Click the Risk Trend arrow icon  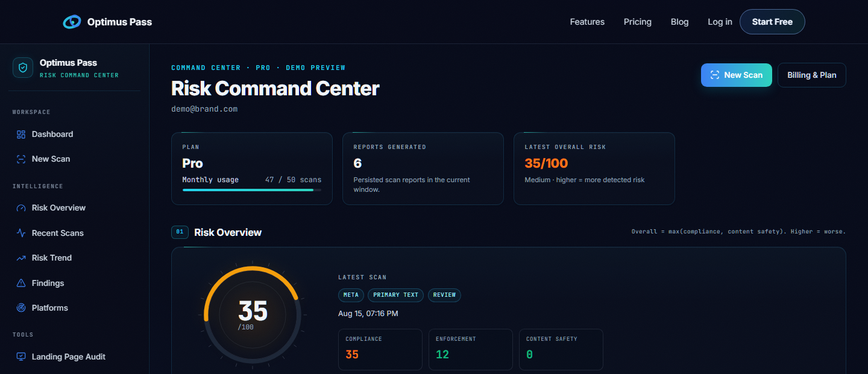(x=21, y=258)
